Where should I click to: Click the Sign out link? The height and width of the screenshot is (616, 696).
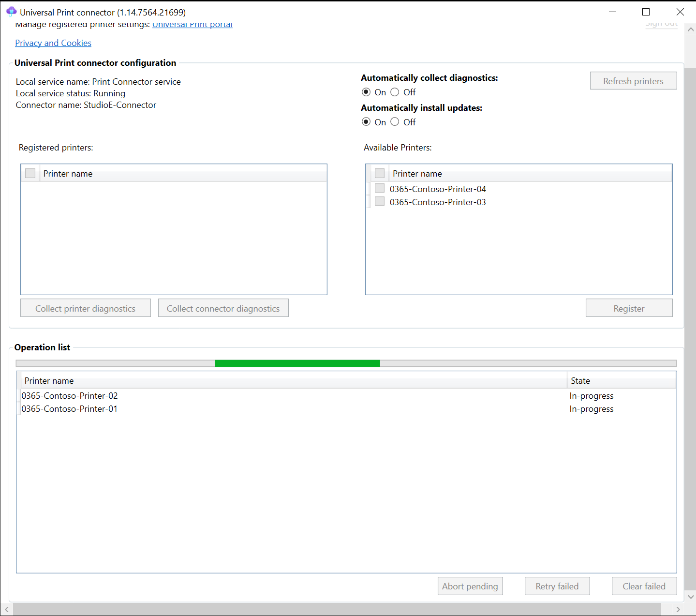(661, 24)
